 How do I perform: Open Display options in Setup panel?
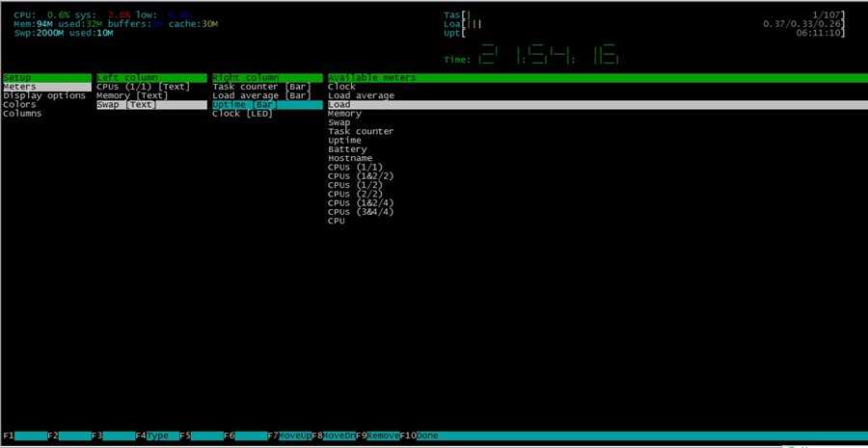[x=44, y=95]
